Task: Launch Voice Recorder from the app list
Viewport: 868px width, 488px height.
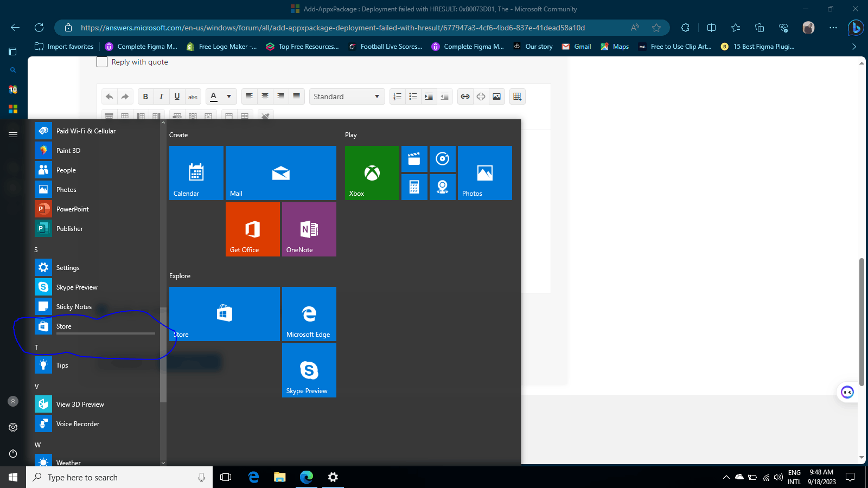Action: 97,424
